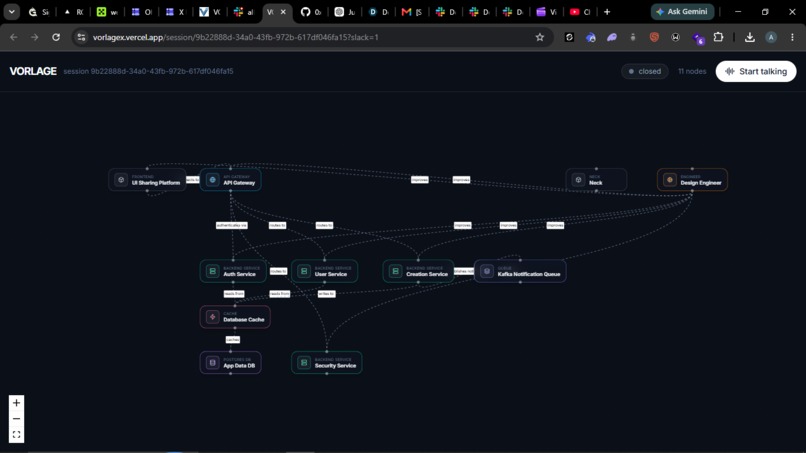Viewport: 806px width, 453px height.
Task: Click the '11 nodes' count text
Action: (x=692, y=71)
